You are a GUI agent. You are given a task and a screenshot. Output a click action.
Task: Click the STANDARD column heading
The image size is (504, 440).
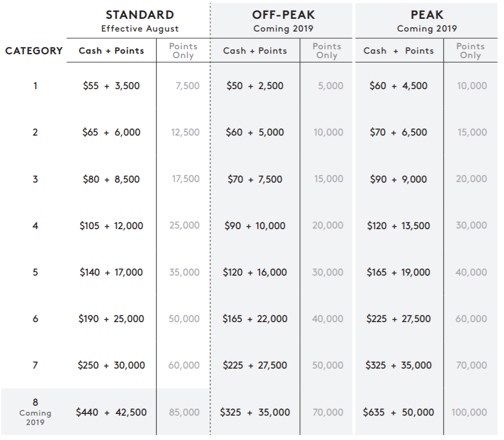click(140, 15)
